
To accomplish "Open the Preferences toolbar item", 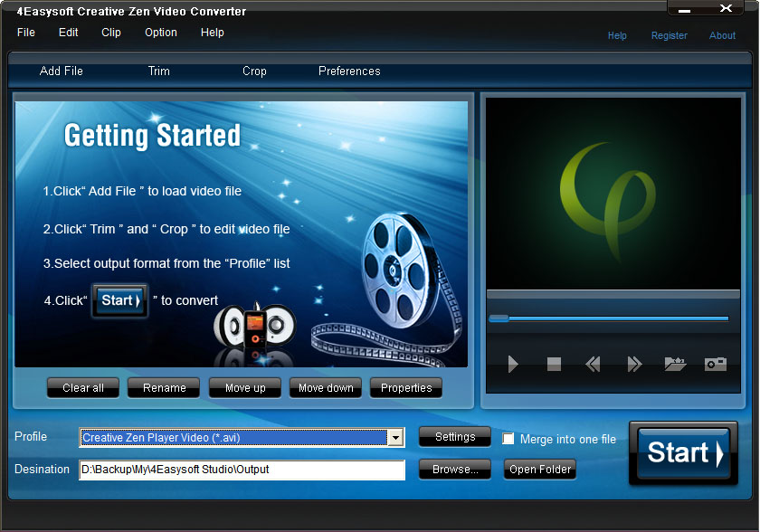I will 349,71.
